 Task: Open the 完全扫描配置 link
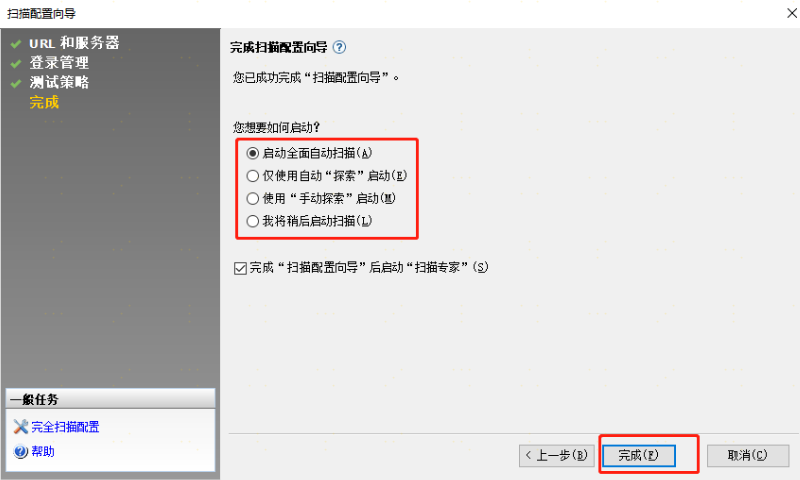coord(65,427)
